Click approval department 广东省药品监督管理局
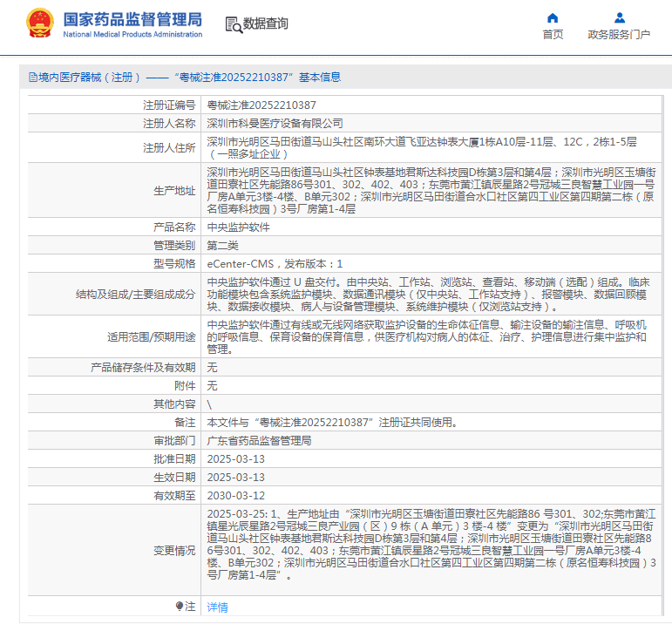The image size is (672, 624). click(x=259, y=440)
